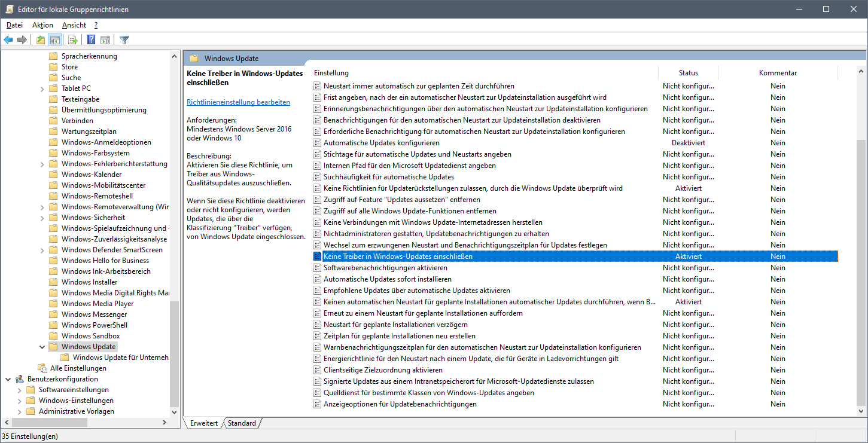
Task: Open the ? help menu
Action: [x=96, y=25]
